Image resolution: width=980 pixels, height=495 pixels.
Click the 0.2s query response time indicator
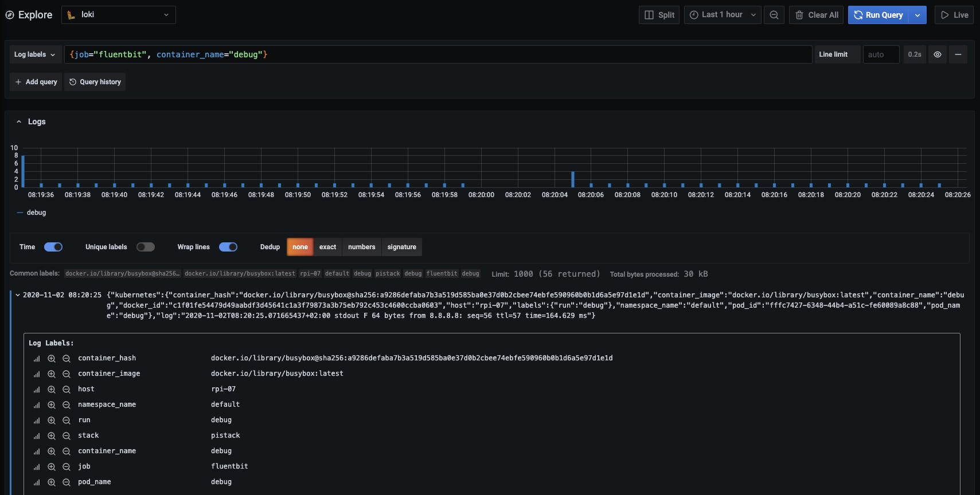click(x=915, y=54)
